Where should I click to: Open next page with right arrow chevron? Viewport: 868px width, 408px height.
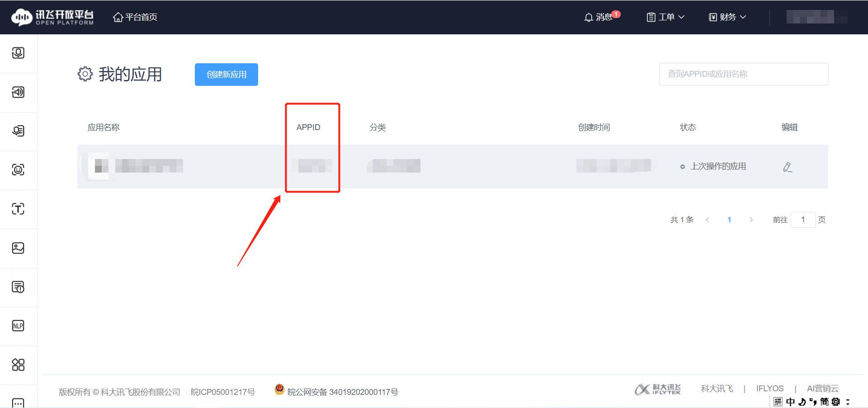pos(751,220)
